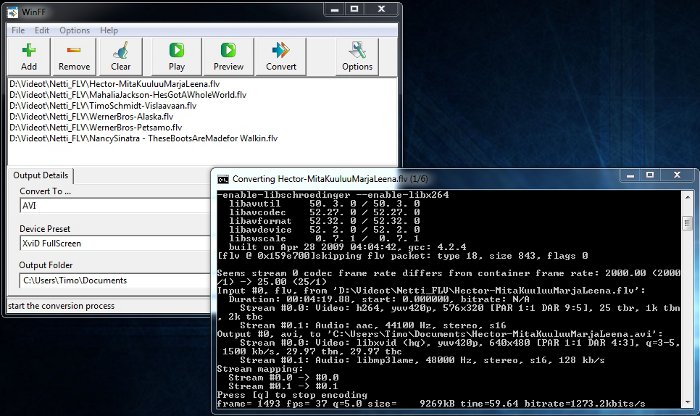Viewport: 700px width, 416px height.
Task: Start conversion with the Convert button
Action: (x=281, y=57)
